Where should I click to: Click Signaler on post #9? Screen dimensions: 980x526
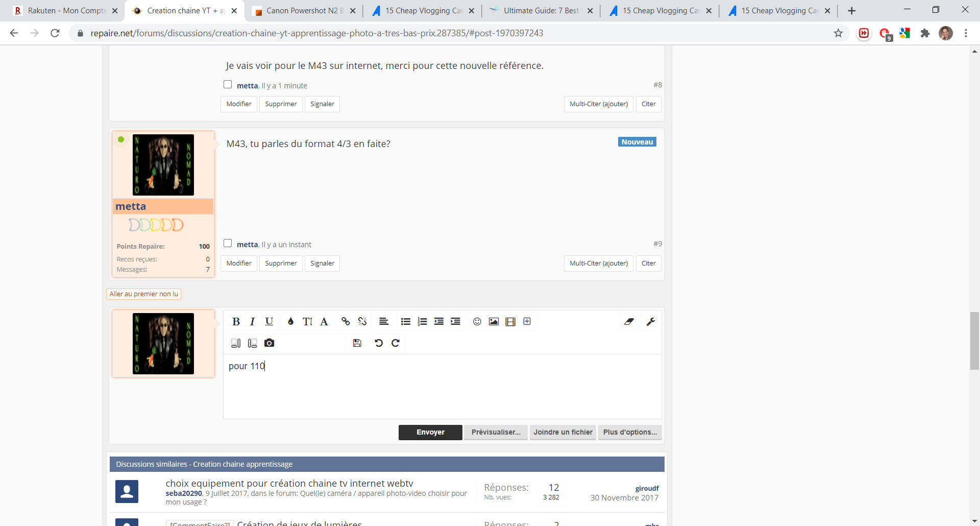coord(323,264)
